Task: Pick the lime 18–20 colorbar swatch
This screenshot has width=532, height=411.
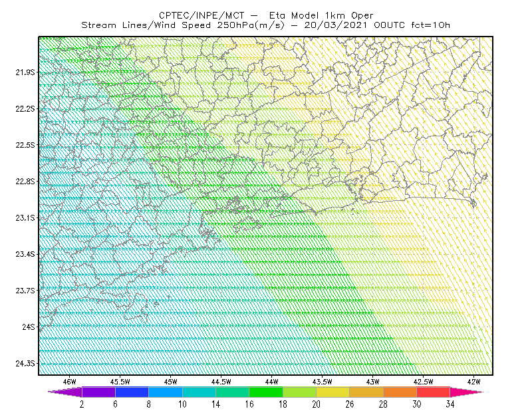Action: [x=299, y=392]
